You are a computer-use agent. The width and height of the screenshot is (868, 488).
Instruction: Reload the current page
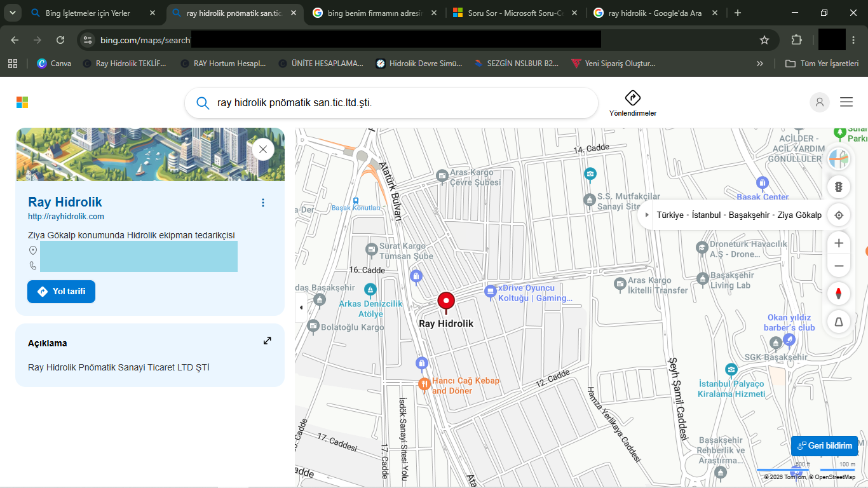pos(60,40)
